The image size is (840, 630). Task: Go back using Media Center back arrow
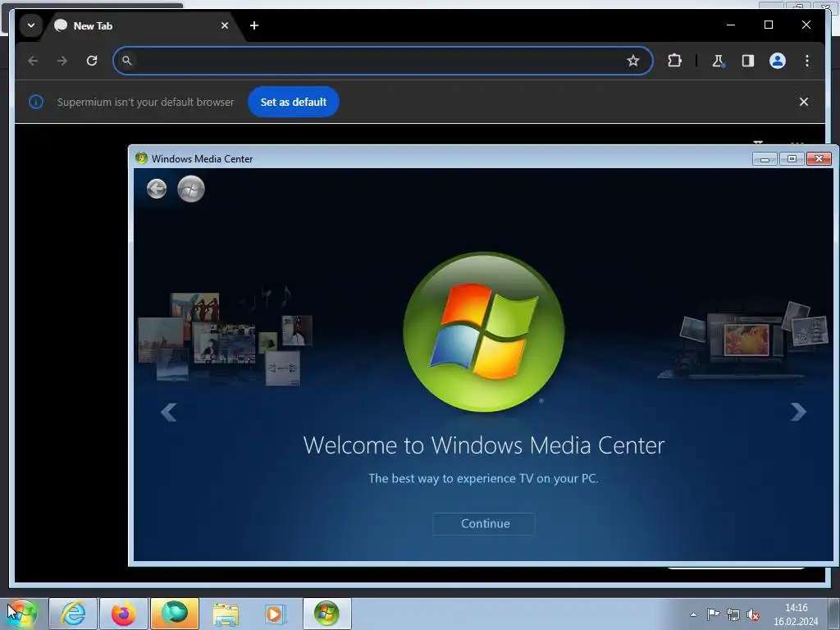coord(157,189)
